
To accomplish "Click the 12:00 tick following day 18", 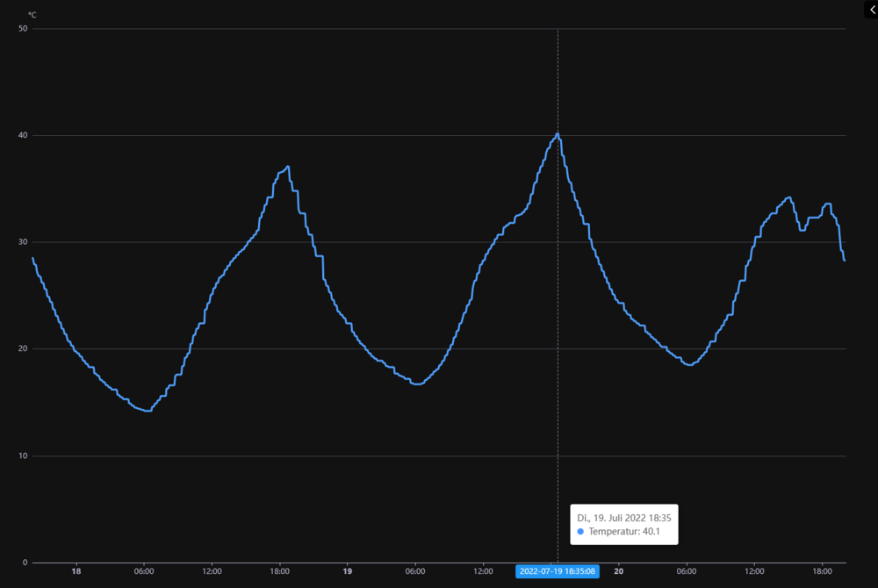I will pyautogui.click(x=212, y=570).
